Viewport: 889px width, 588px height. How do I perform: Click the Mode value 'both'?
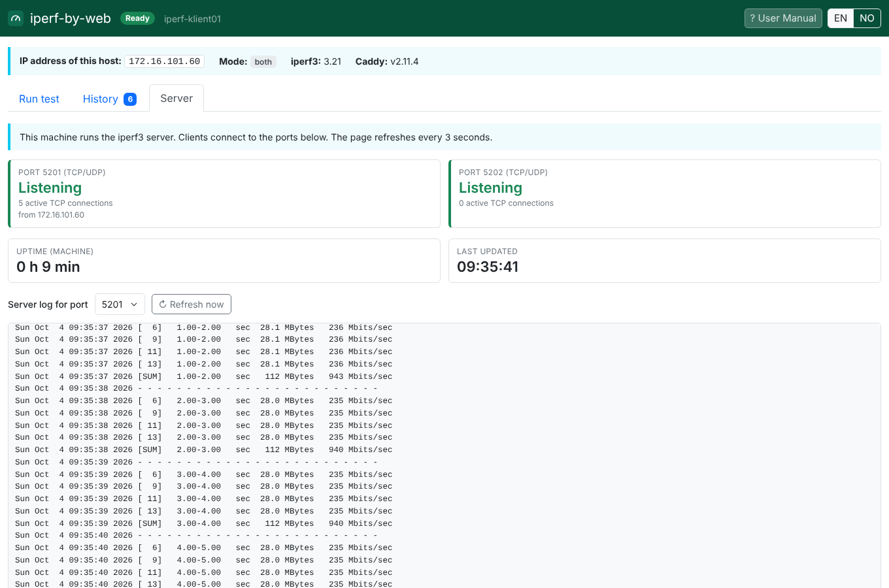point(263,61)
